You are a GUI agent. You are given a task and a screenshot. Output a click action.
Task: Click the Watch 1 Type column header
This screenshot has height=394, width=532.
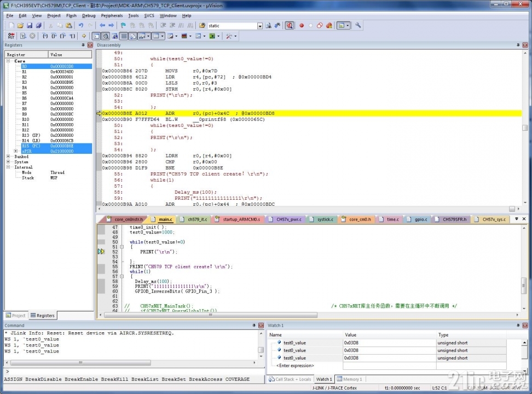click(471, 334)
